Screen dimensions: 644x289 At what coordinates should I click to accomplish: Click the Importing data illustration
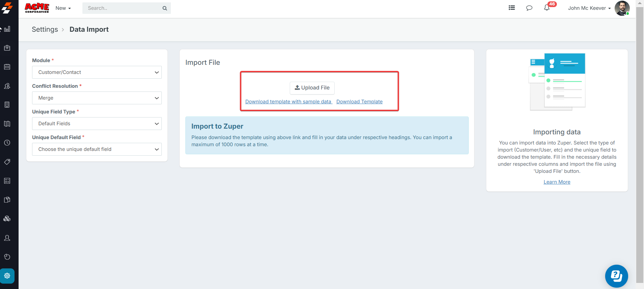click(x=557, y=82)
